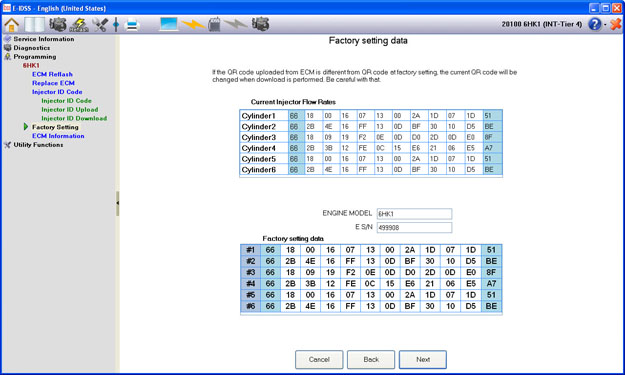The image size is (625, 375).
Task: Open green Injector ID Code sub-item
Action: coord(66,101)
